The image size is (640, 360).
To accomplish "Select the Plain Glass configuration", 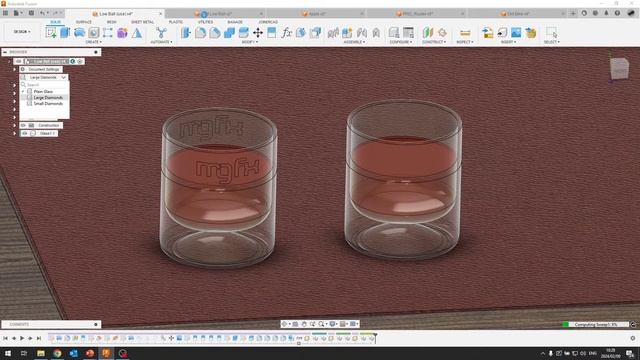I will tap(43, 91).
